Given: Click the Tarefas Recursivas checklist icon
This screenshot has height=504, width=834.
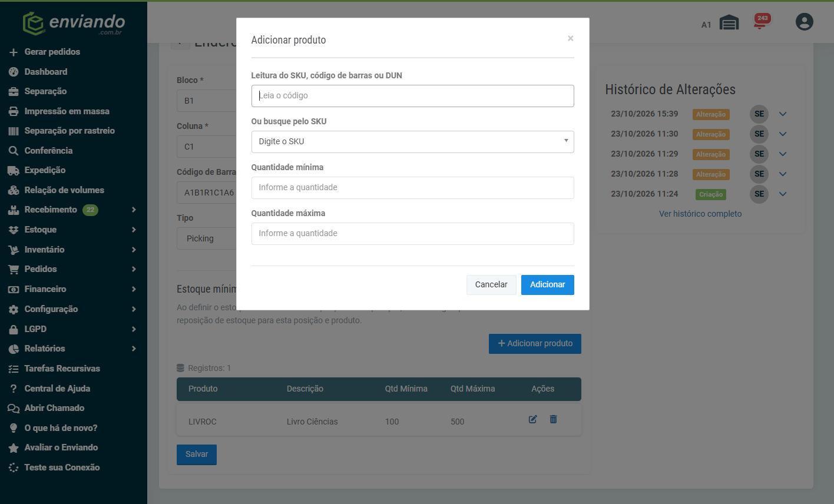Looking at the screenshot, I should tap(14, 369).
